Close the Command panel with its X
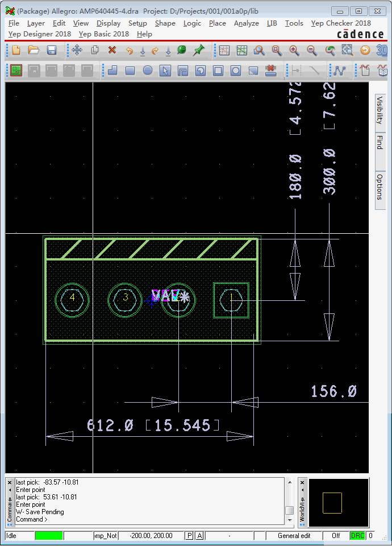Image resolution: width=392 pixels, height=546 pixels. pos(10,483)
